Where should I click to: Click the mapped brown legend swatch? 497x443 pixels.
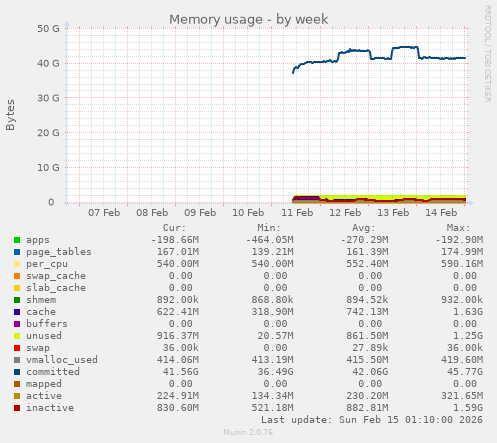(x=17, y=384)
